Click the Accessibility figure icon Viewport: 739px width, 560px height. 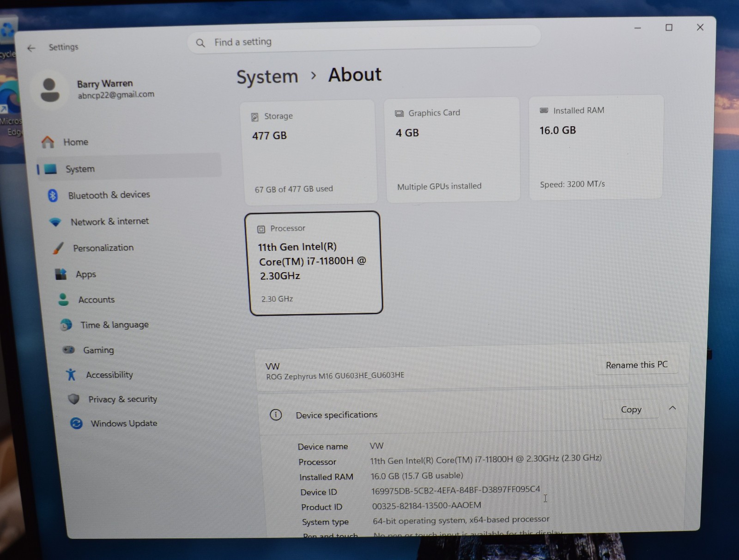pyautogui.click(x=71, y=374)
